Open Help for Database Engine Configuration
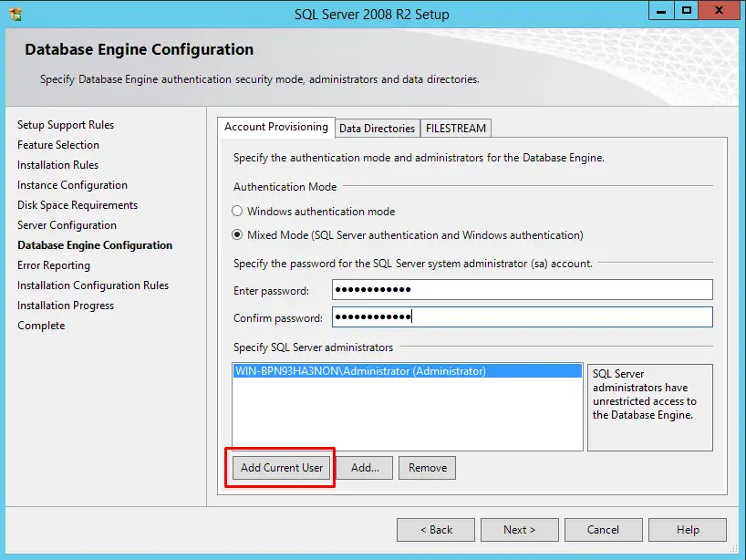Screen dimensions: 746x560 tap(687, 529)
